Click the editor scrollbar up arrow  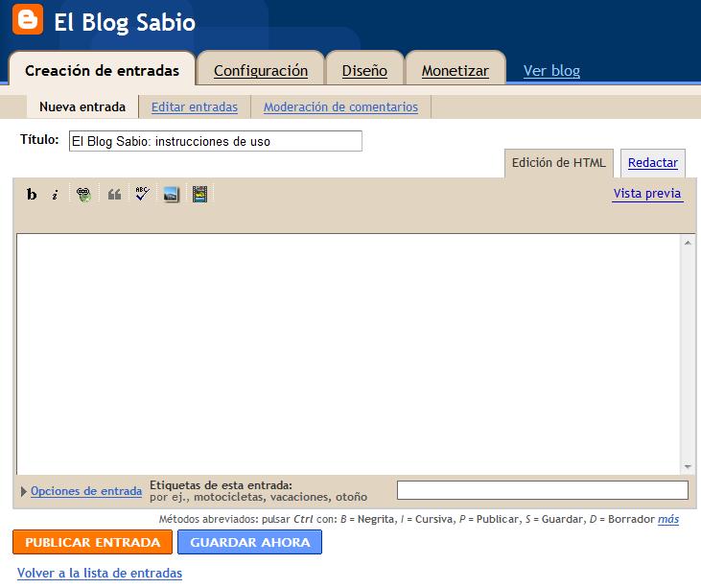click(688, 243)
